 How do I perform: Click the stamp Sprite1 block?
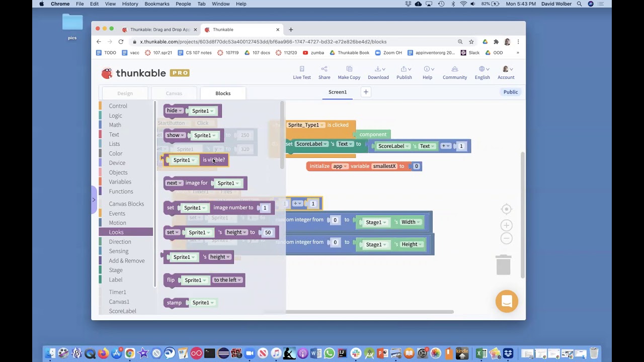coord(190,302)
